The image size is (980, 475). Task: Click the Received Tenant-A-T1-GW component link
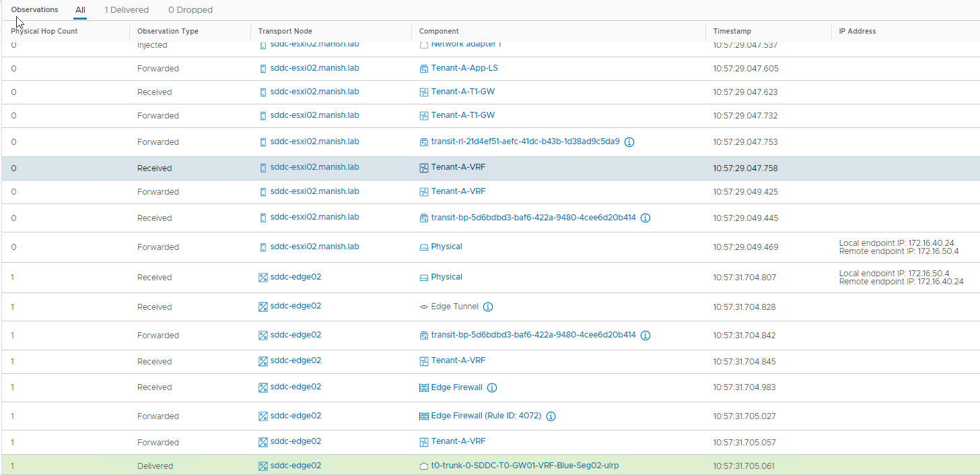[x=462, y=92]
